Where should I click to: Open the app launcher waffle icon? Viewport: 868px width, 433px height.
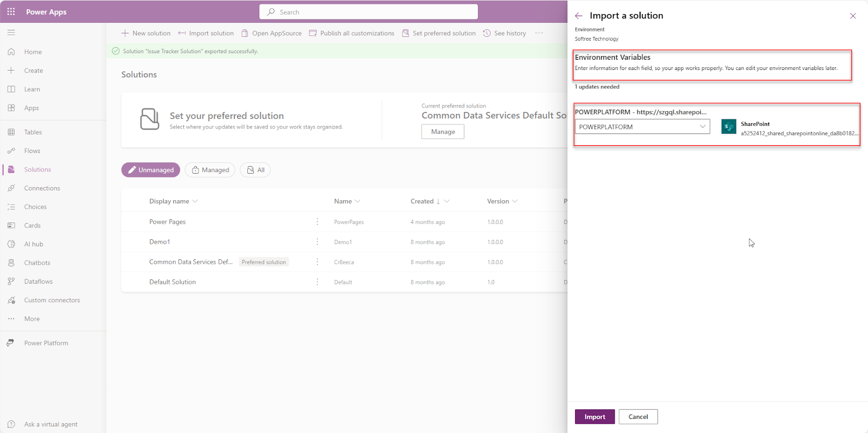coord(11,11)
